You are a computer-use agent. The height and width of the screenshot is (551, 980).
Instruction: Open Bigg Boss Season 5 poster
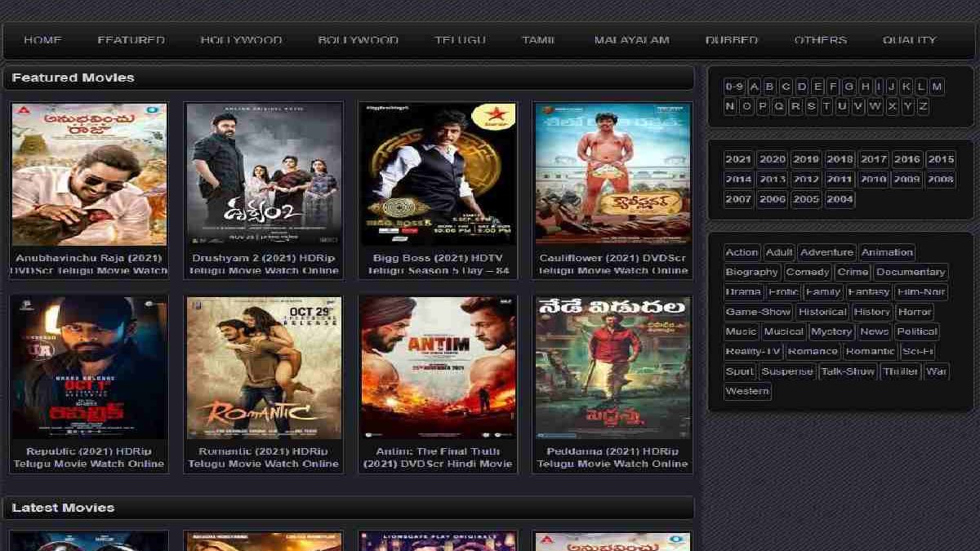tap(437, 174)
